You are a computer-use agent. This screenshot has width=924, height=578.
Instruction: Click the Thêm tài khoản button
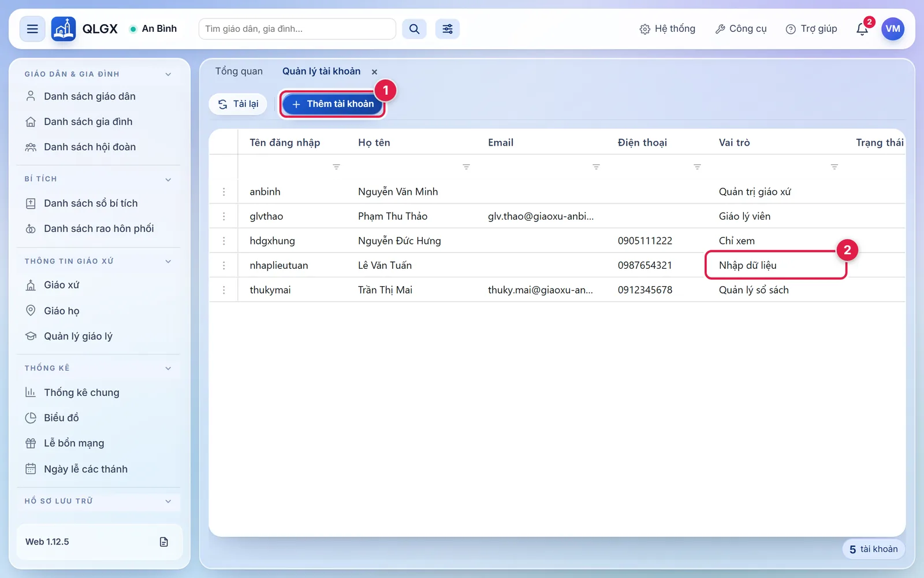(x=333, y=104)
